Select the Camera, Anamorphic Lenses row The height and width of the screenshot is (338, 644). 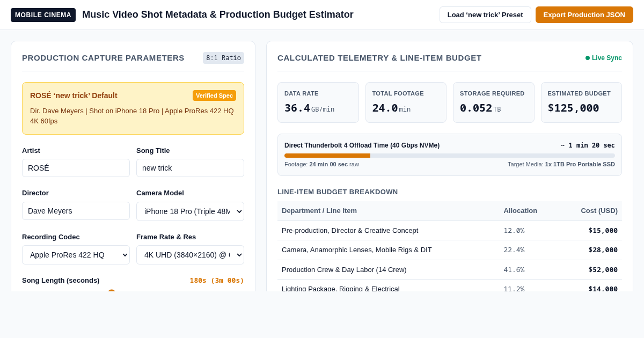click(450, 250)
